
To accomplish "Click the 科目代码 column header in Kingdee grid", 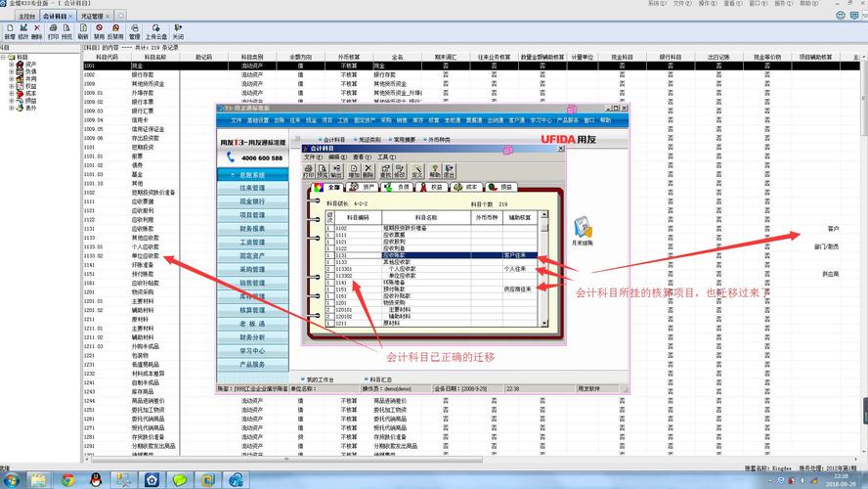I will coord(107,57).
